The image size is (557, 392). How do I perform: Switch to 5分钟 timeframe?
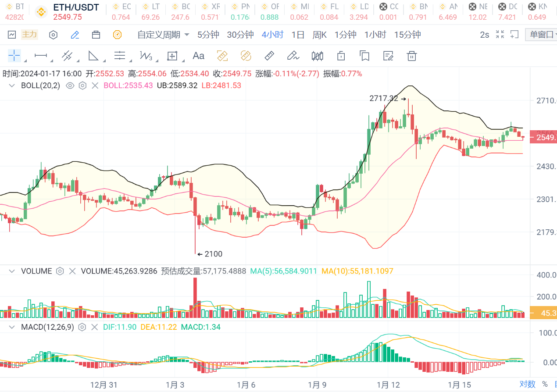point(208,35)
